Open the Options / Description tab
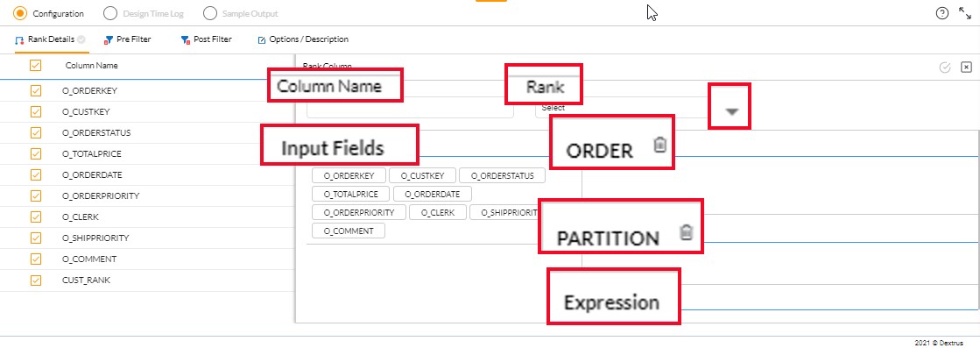980x348 pixels. point(303,39)
